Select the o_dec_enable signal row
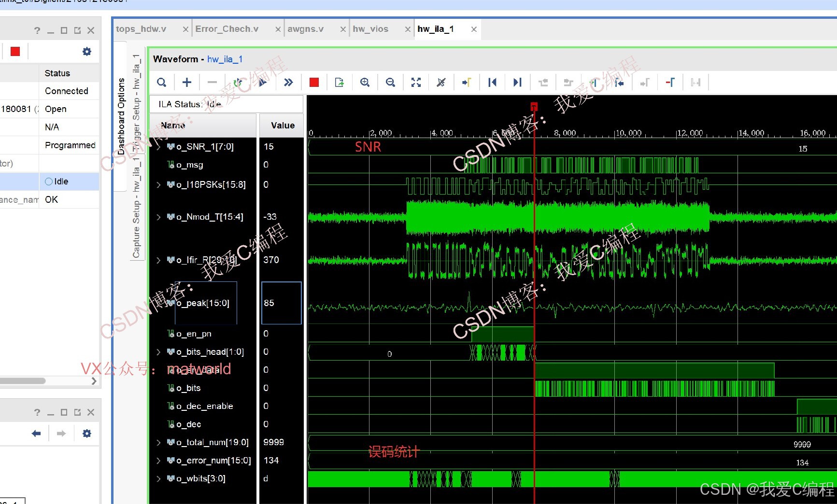This screenshot has height=504, width=837. (x=203, y=406)
